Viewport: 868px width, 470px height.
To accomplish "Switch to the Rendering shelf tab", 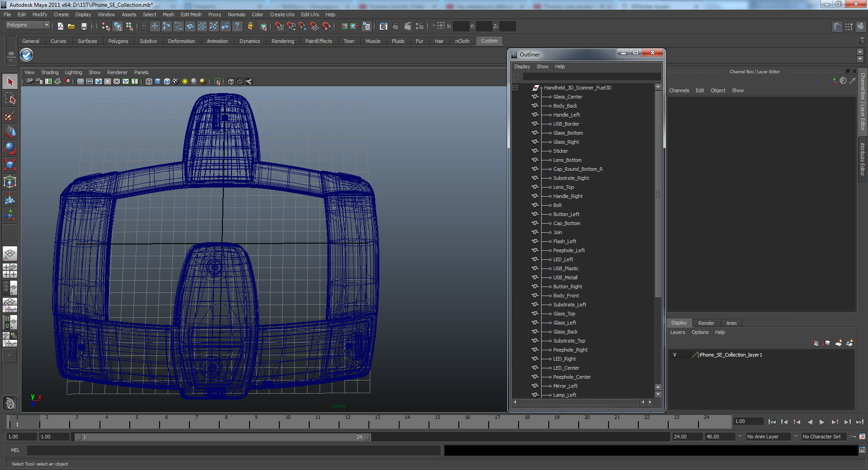I will click(283, 41).
